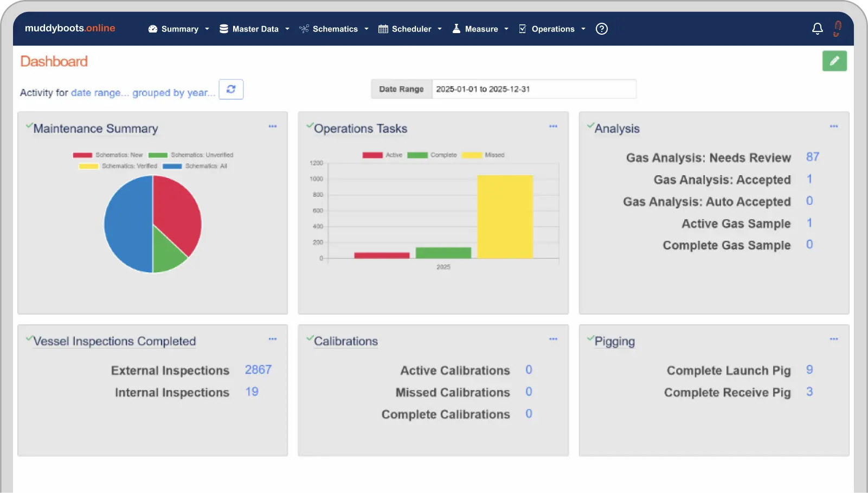Expand the Operations dropdown menu
The height and width of the screenshot is (493, 868).
click(552, 29)
